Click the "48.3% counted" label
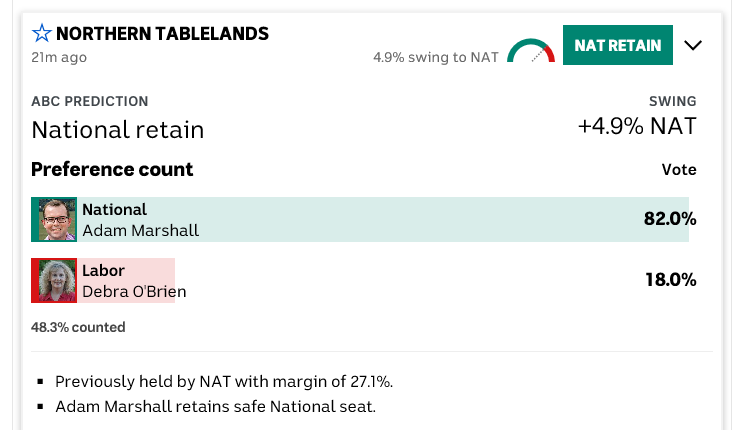 point(78,327)
